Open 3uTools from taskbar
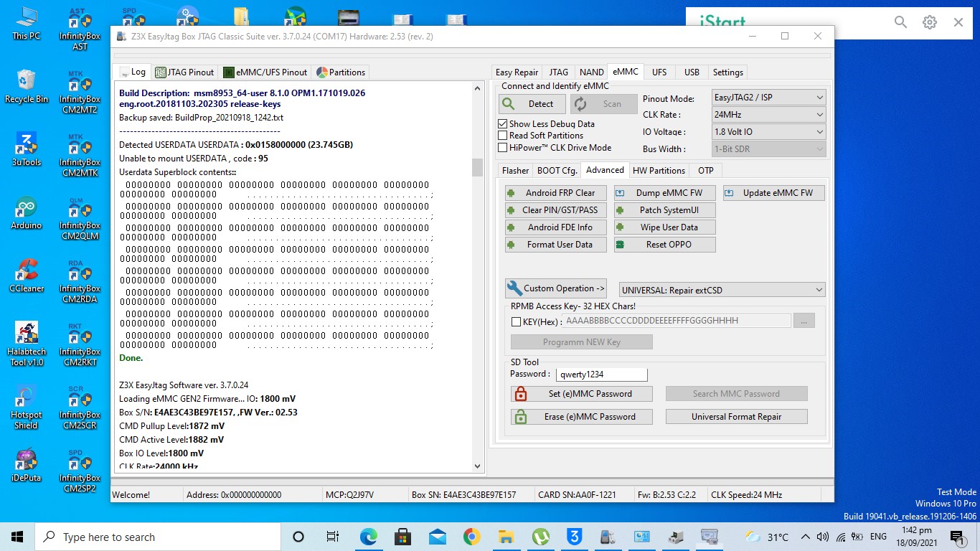980x551 pixels. [x=575, y=537]
